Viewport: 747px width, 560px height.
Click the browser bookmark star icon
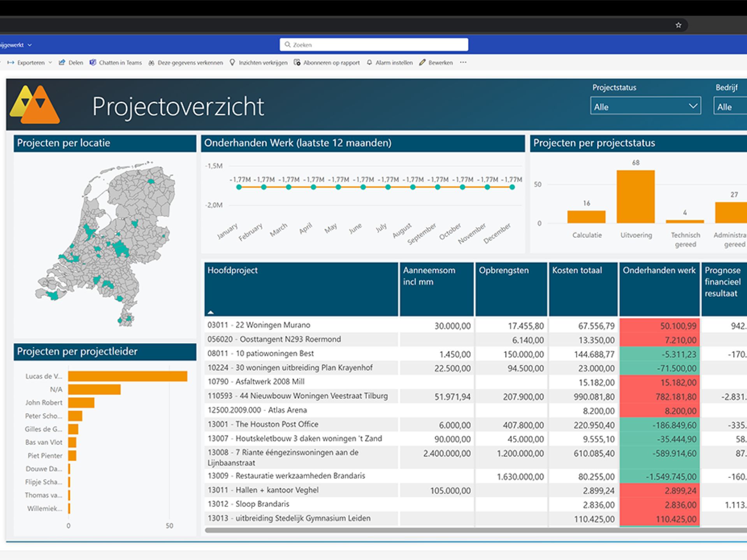tap(678, 25)
